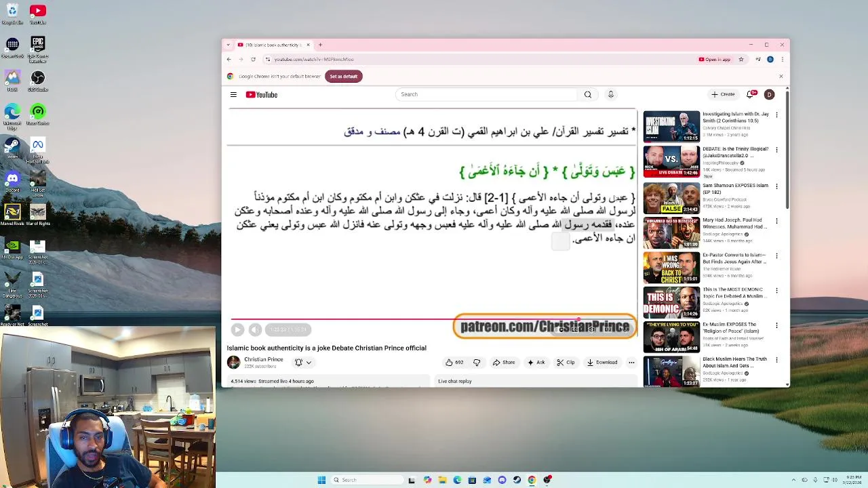Screen dimensions: 868x488
Task: Launch Marvel Rivals desktop shortcut
Action: (x=12, y=216)
